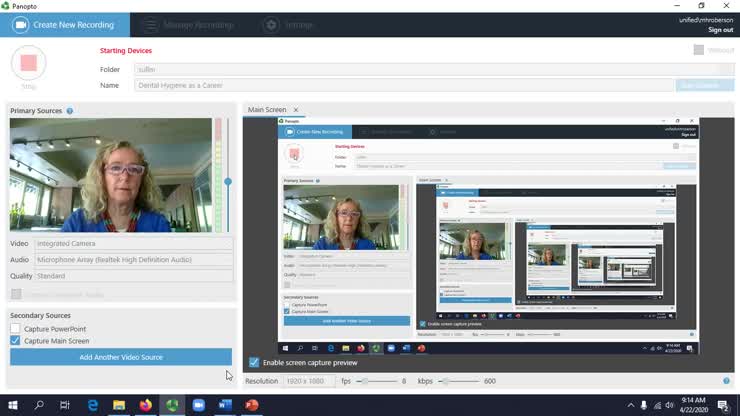
Task: Click the help icon at bottom right
Action: [x=726, y=381]
